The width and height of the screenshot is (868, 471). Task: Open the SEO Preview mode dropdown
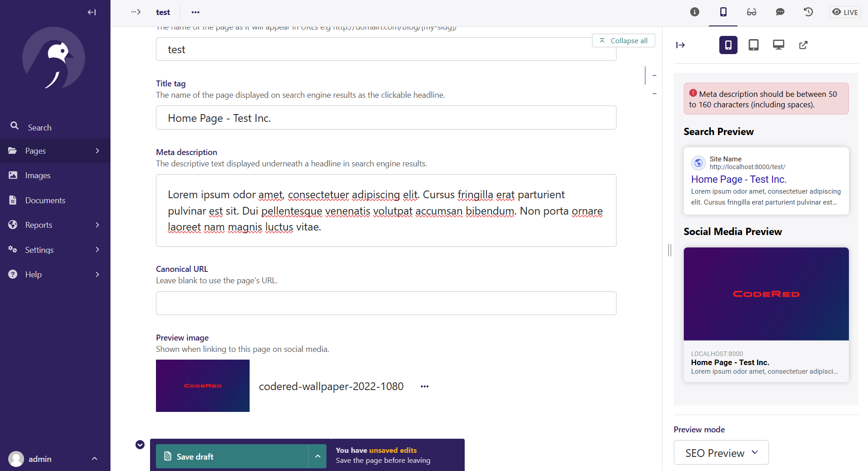(x=721, y=452)
